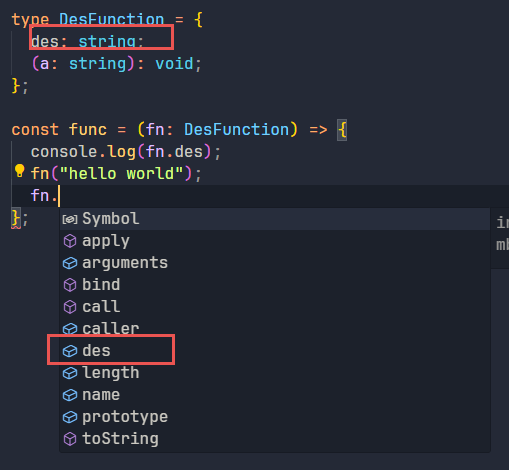The width and height of the screenshot is (509, 470).
Task: Click the blue property icon beside arguments
Action: click(70, 263)
